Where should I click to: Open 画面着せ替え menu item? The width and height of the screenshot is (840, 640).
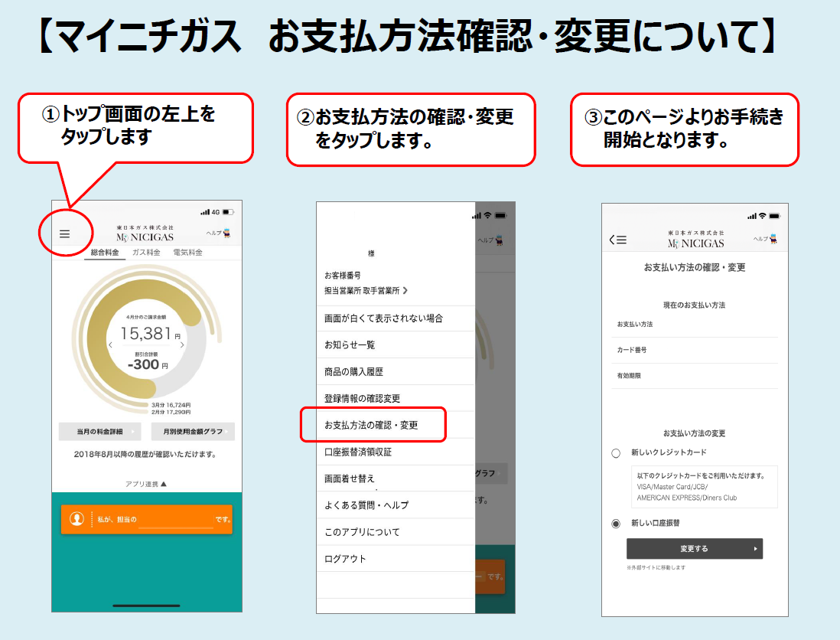pos(396,478)
